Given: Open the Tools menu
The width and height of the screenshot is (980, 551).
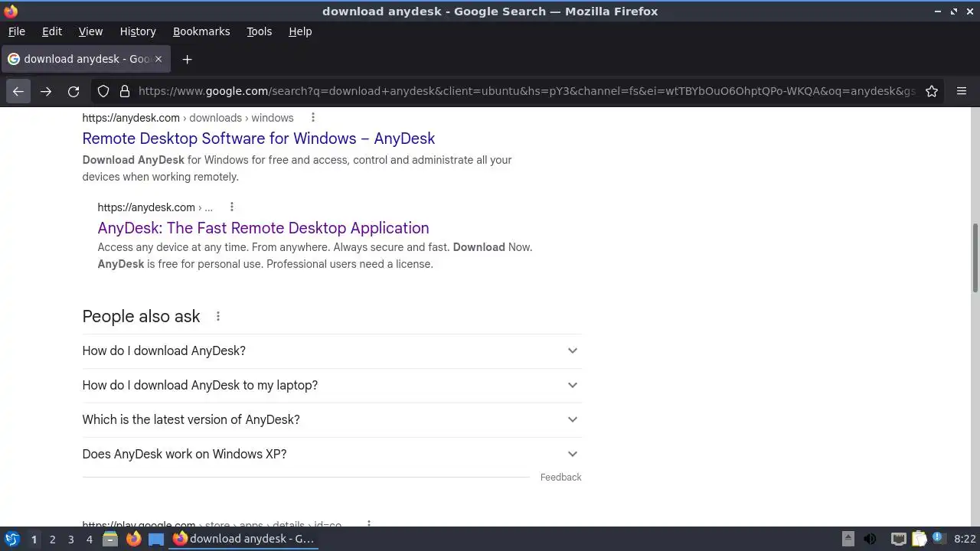Looking at the screenshot, I should coord(259,31).
